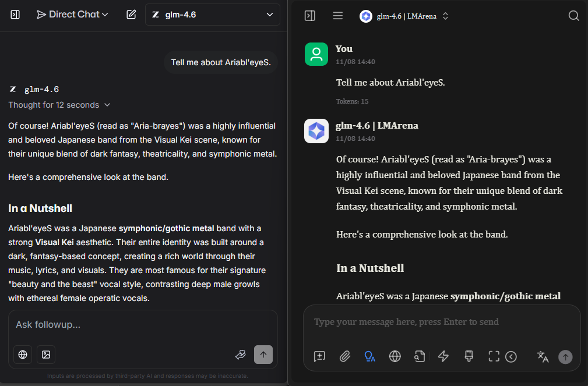Click the '11/08 14:40' timestamp under You
The image size is (588, 386).
(355, 62)
